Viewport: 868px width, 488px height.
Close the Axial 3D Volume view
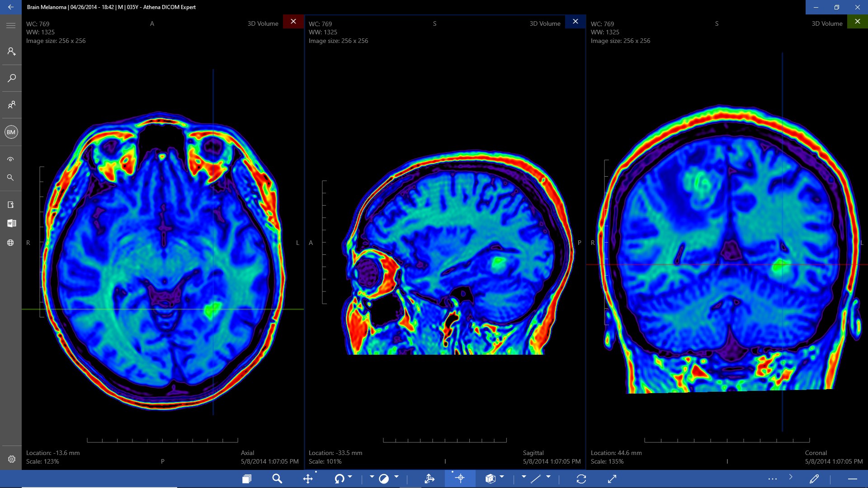[x=293, y=22]
